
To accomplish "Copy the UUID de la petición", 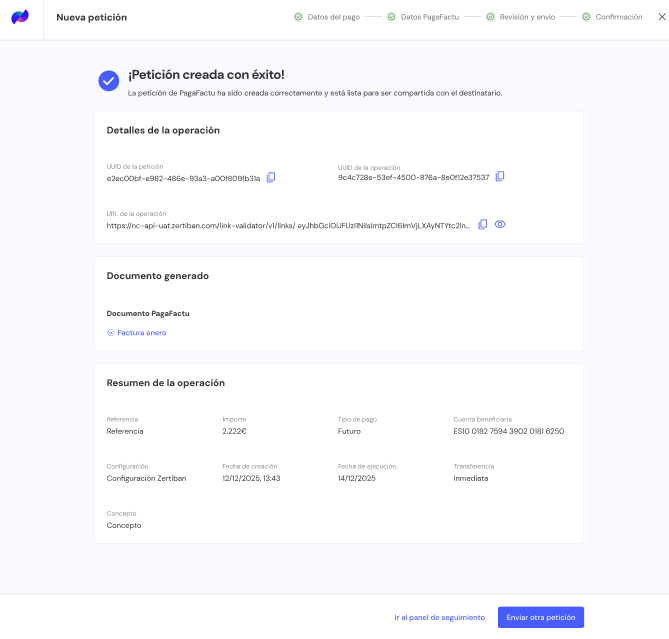I will [271, 178].
